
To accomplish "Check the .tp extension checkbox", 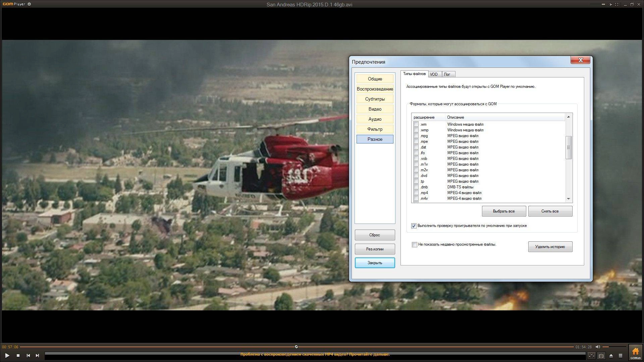I will (x=416, y=181).
